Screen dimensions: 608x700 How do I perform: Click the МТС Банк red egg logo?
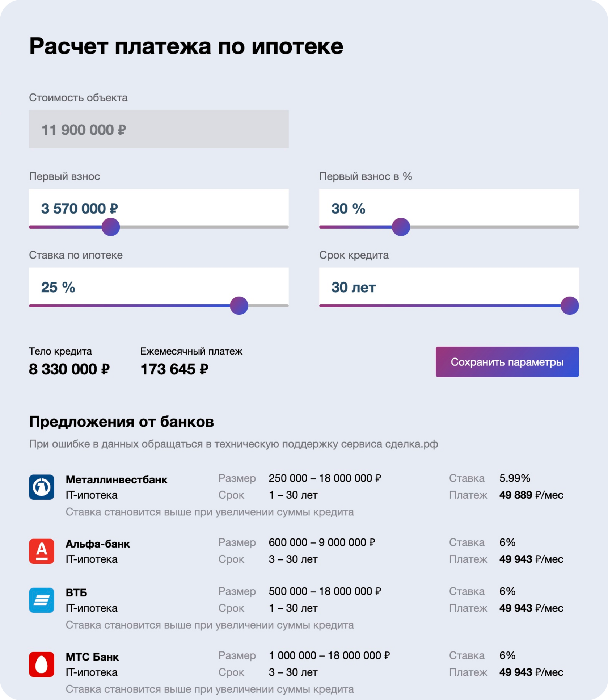click(42, 664)
